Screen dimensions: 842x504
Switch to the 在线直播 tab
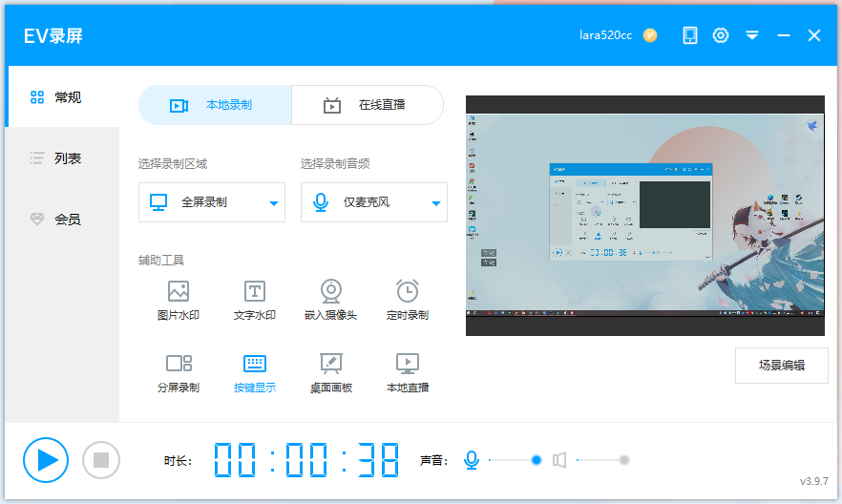point(368,105)
